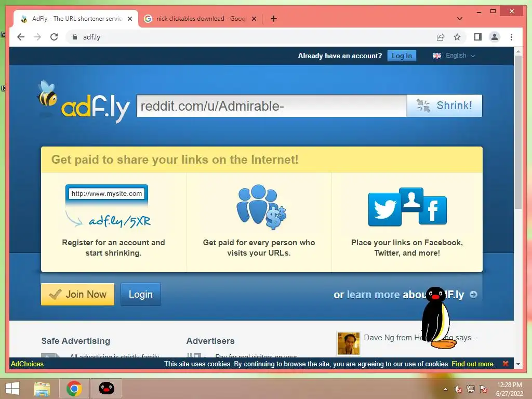The image size is (532, 399).
Task: Open File Explorer from the taskbar
Action: pos(42,389)
